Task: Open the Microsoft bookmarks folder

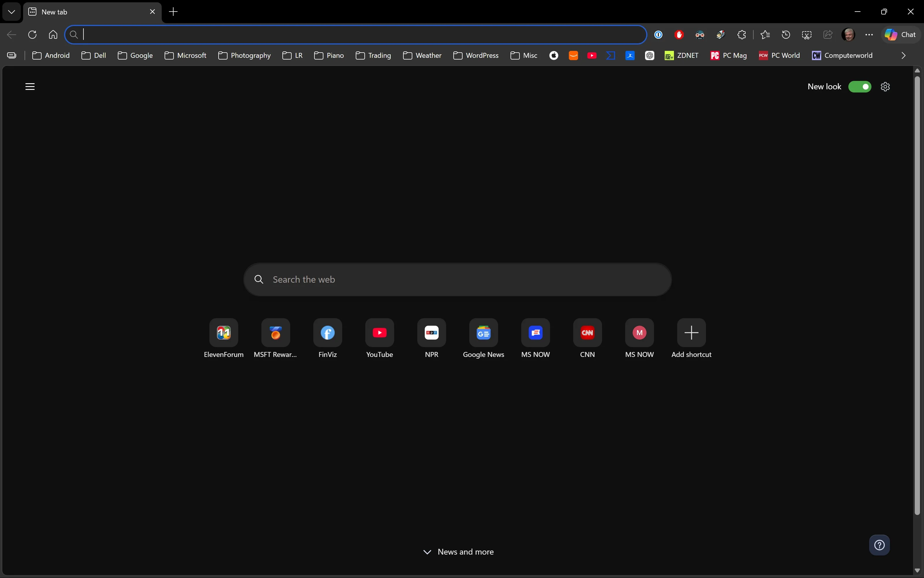Action: [185, 55]
